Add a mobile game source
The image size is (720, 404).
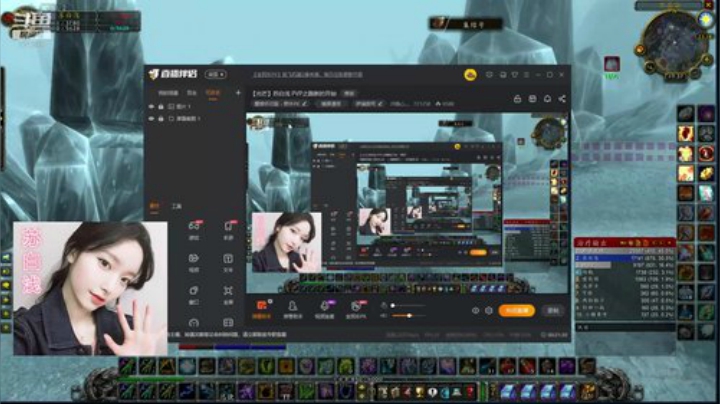coord(228,230)
